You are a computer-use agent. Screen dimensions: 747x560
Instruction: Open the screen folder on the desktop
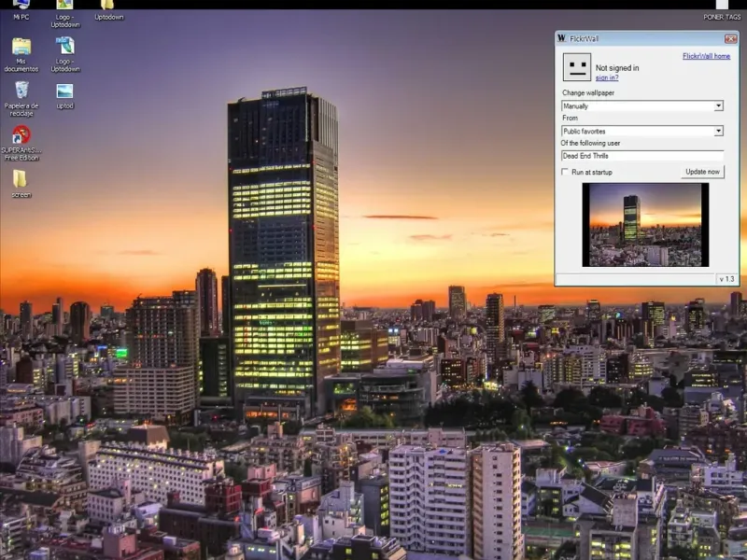[x=21, y=178]
